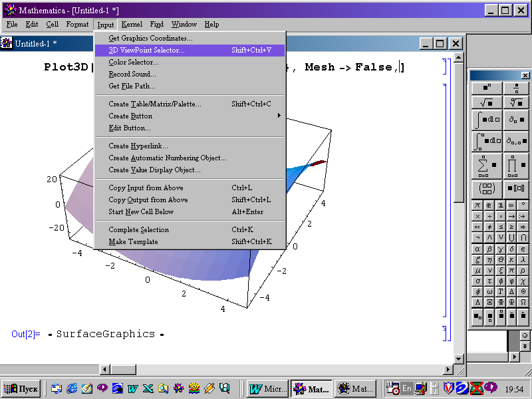Insert the double-bracket Part template
532x399 pixels.
(516, 188)
